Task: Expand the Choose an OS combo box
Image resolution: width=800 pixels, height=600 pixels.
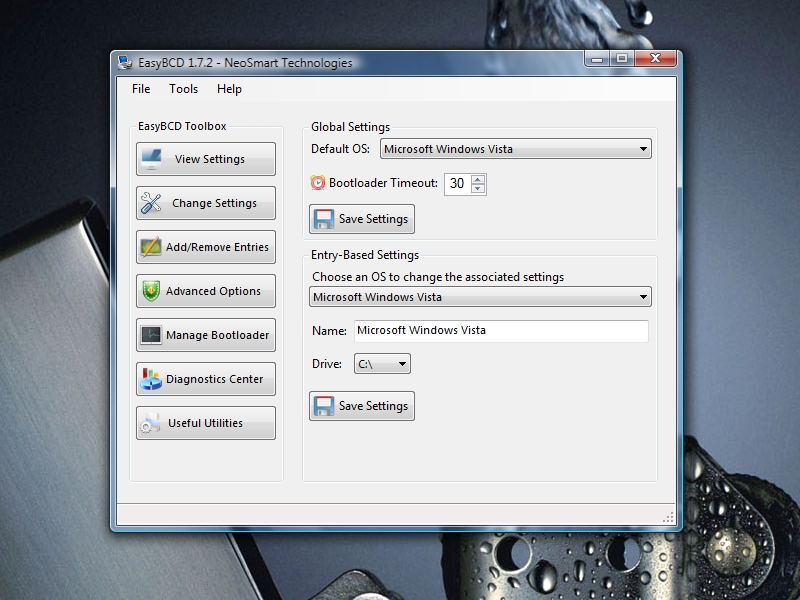Action: click(x=480, y=297)
